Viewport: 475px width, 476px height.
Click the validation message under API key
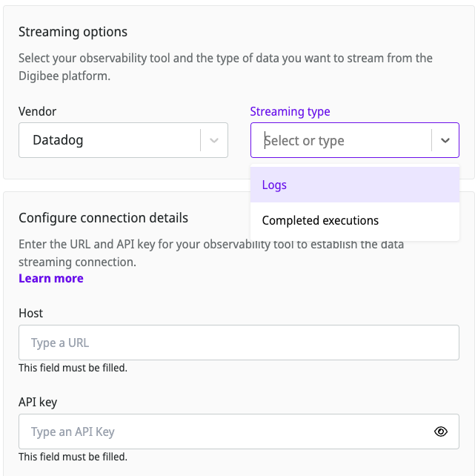[x=73, y=457]
